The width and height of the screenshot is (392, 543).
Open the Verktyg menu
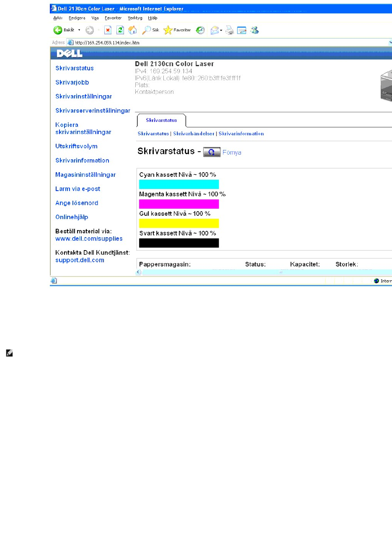pos(135,18)
